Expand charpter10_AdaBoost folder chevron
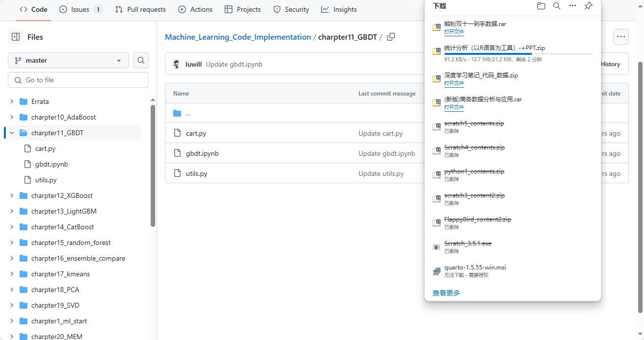The height and width of the screenshot is (340, 644). [x=12, y=117]
